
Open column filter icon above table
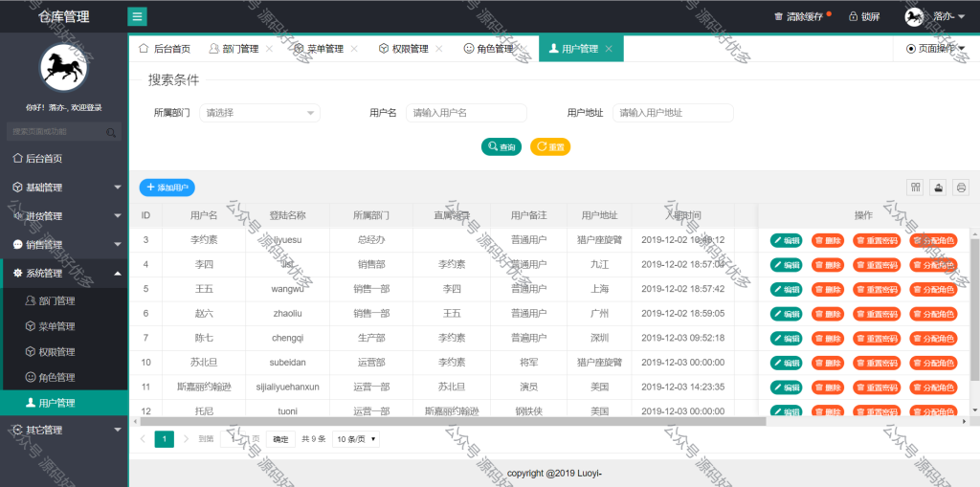(x=916, y=187)
